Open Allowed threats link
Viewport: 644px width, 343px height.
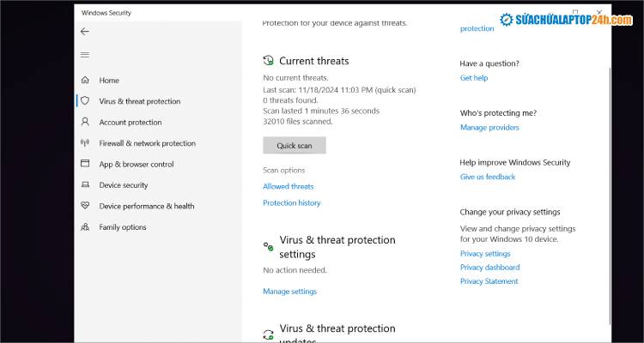click(x=288, y=186)
